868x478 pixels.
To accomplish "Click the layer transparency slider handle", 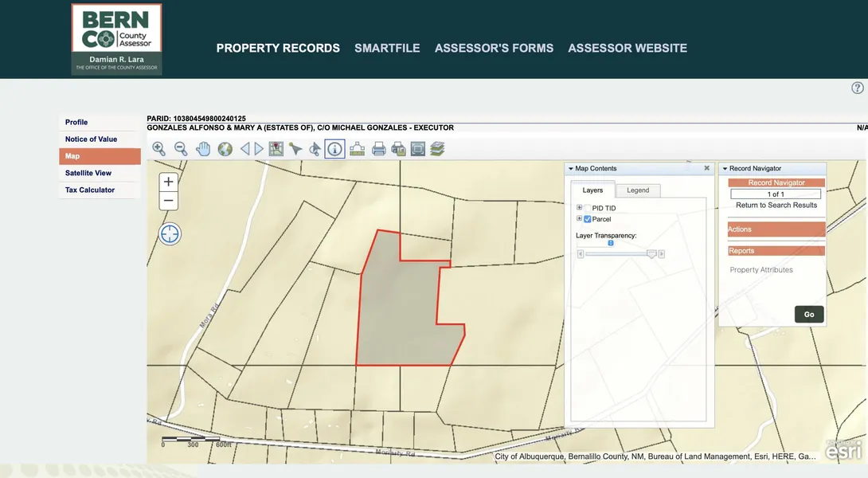I will click(652, 254).
